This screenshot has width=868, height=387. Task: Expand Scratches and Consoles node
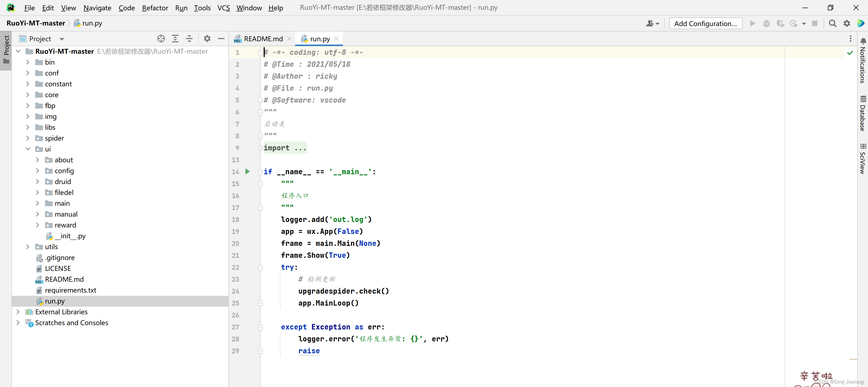(18, 323)
